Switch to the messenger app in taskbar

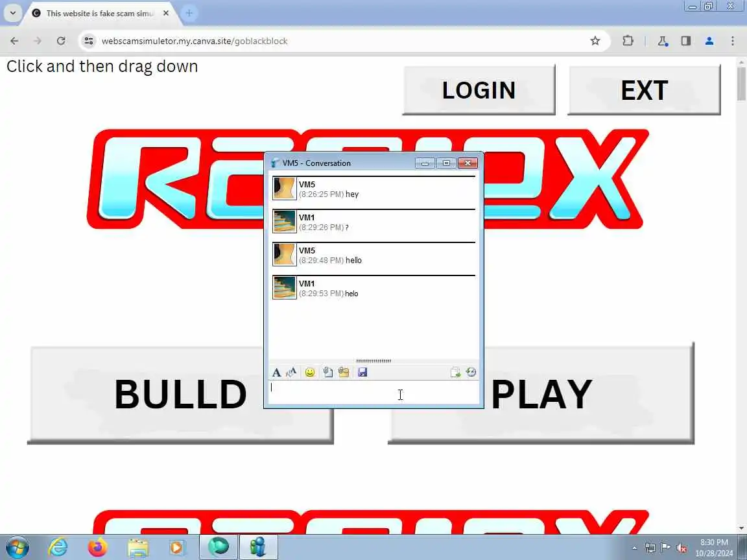(258, 546)
